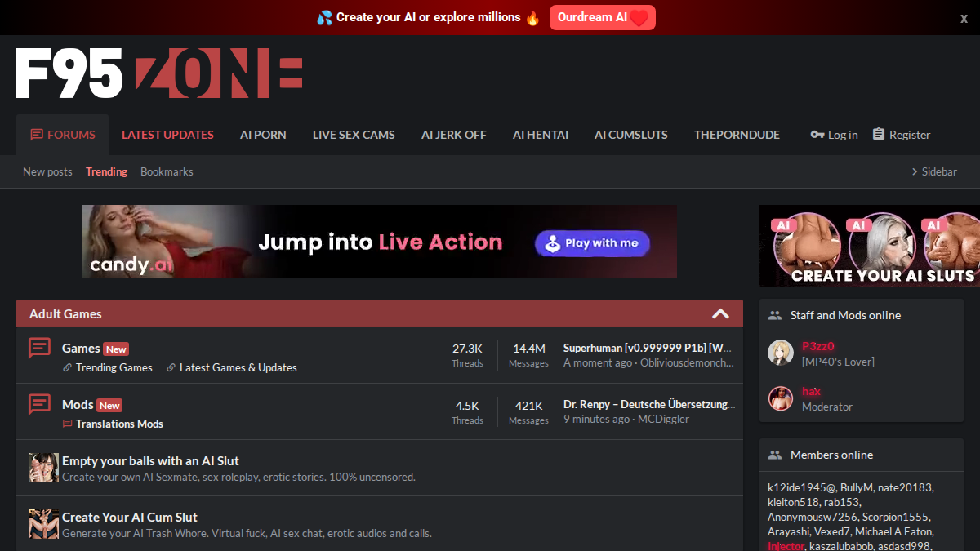Switch to the Forums tab
Image resolution: width=980 pixels, height=551 pixels.
pyautogui.click(x=63, y=135)
